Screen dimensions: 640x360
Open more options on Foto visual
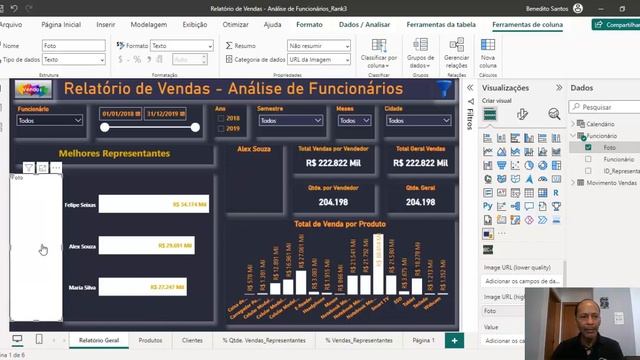[x=56, y=168]
